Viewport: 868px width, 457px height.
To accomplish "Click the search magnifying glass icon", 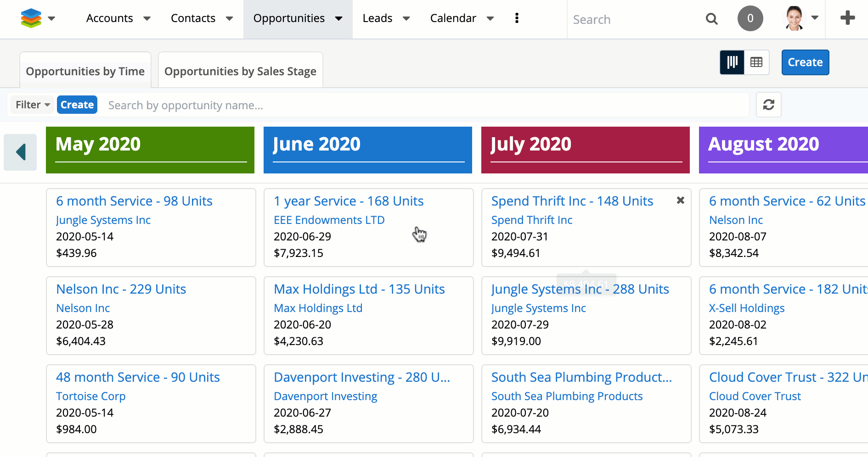I will coord(711,19).
